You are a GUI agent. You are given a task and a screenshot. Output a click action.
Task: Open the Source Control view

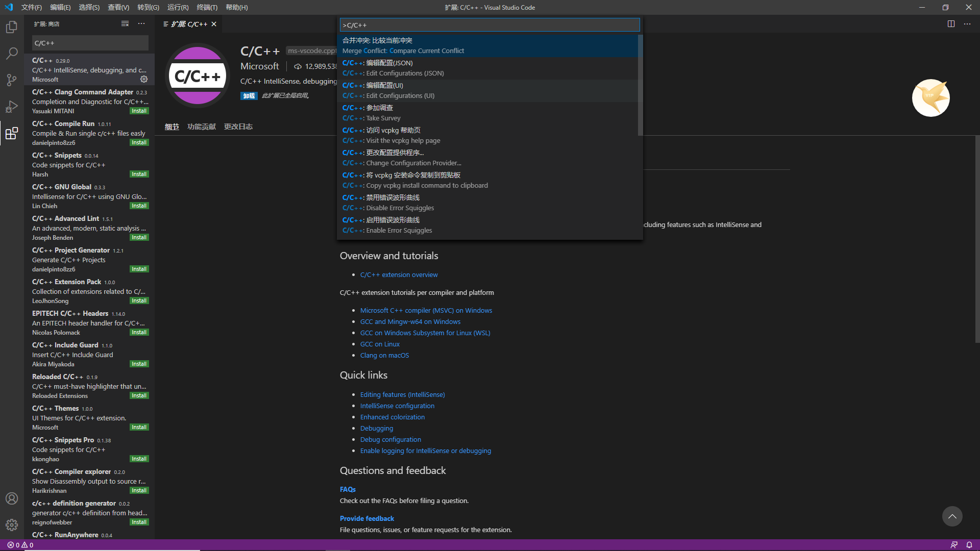(x=12, y=80)
